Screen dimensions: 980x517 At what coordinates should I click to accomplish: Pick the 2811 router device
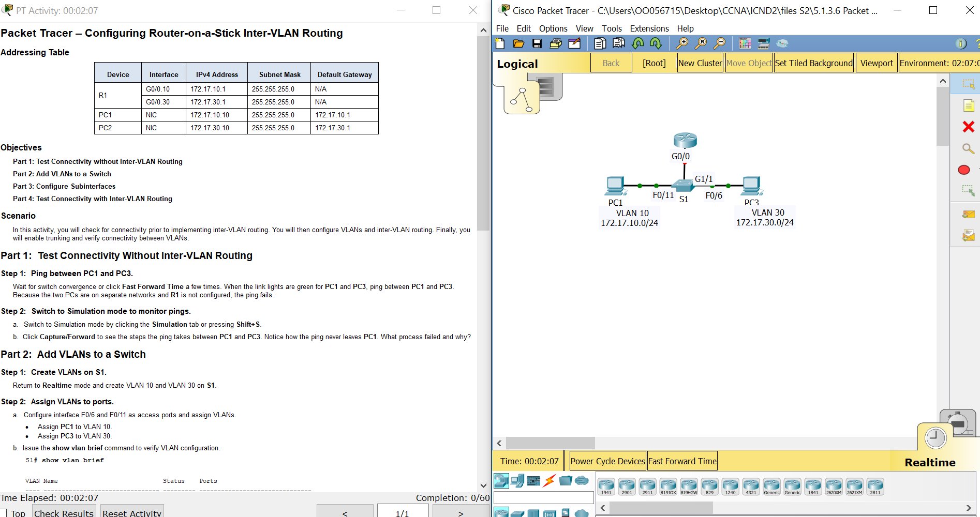coord(875,486)
